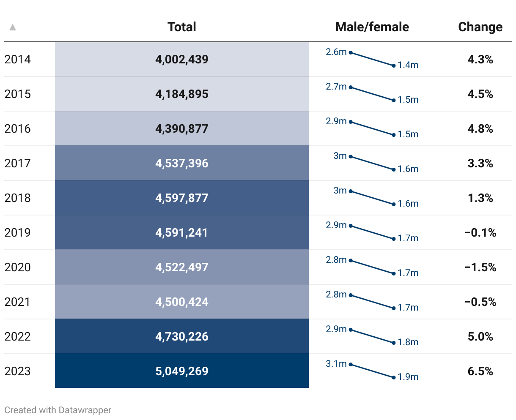Click the sort arrow icon in header
Image resolution: width=516 pixels, height=420 pixels.
(x=13, y=27)
